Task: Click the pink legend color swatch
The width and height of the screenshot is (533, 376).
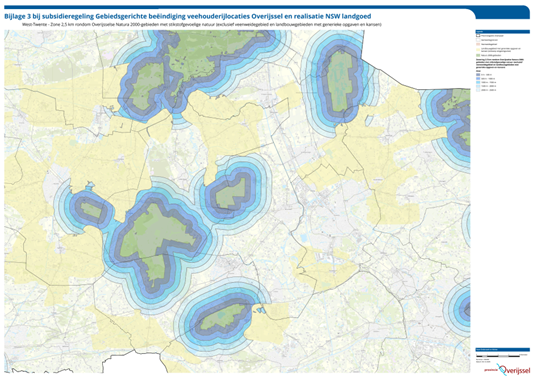Action: coord(478,44)
